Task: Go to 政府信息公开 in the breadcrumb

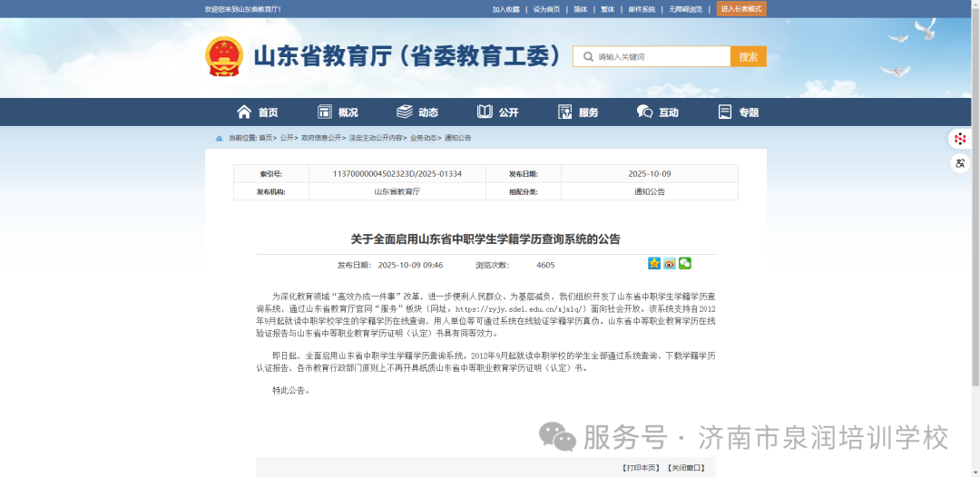Action: pyautogui.click(x=321, y=138)
